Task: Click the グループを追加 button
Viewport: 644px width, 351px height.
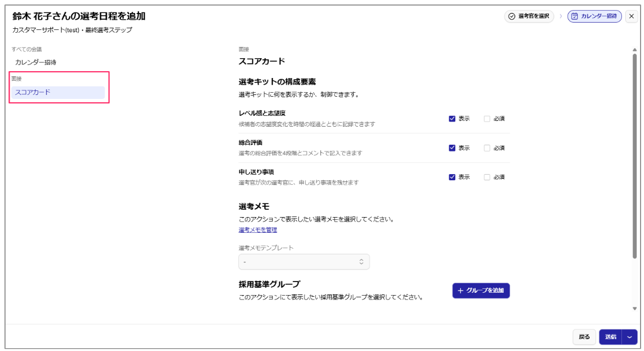Action: point(481,291)
